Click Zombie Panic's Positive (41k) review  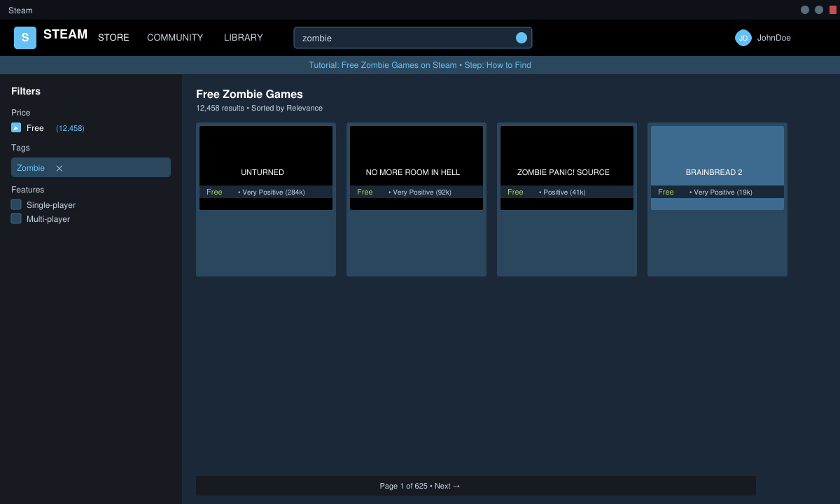(562, 192)
